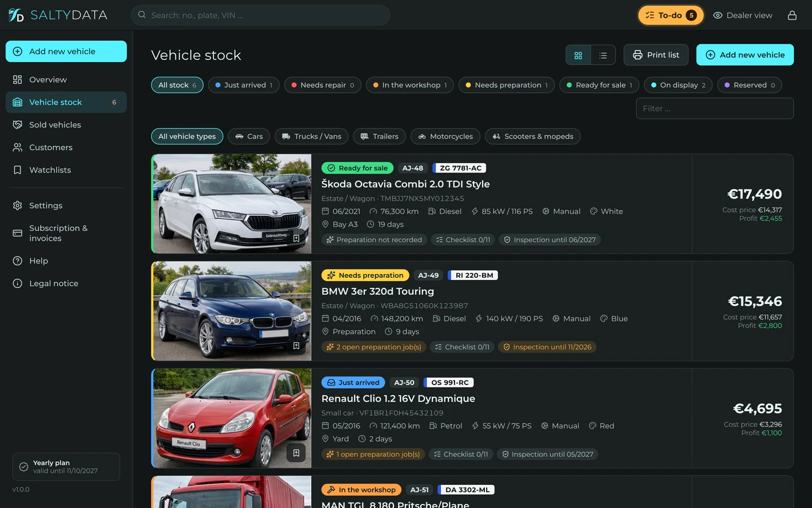
Task: Focus the search by plate or VIN field
Action: (261, 15)
